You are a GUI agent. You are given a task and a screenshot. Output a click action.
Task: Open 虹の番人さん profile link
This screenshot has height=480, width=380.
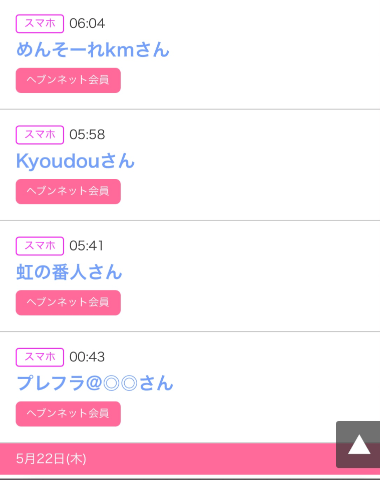(69, 272)
